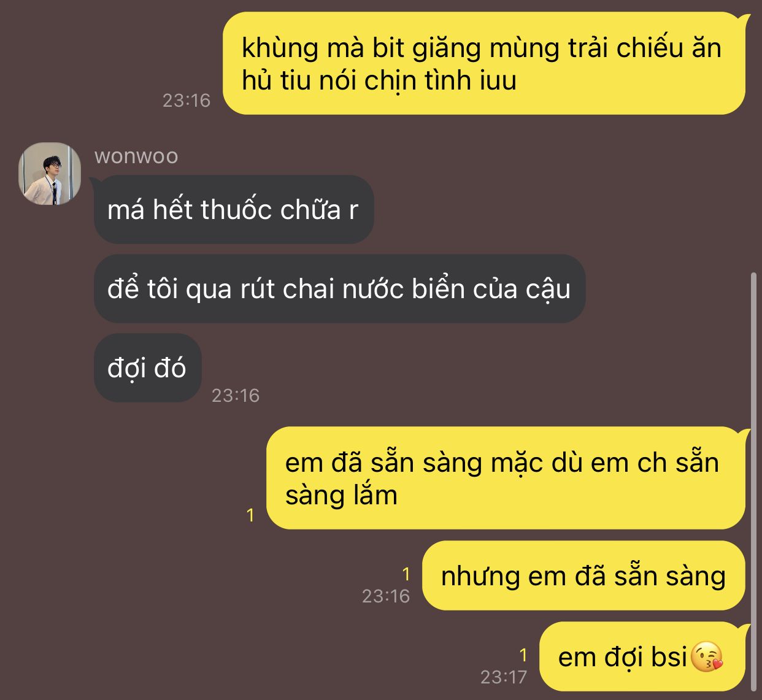Tap the unread count 1 above the 23:16 timestamp

coord(406,574)
